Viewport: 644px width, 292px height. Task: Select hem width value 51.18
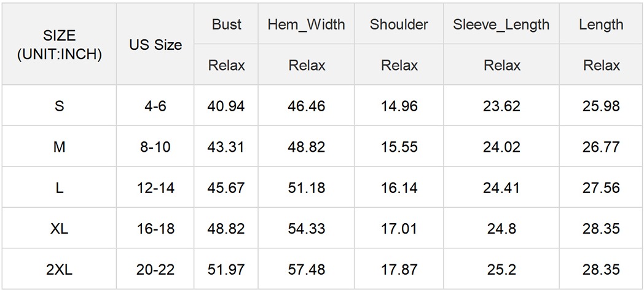tap(306, 187)
